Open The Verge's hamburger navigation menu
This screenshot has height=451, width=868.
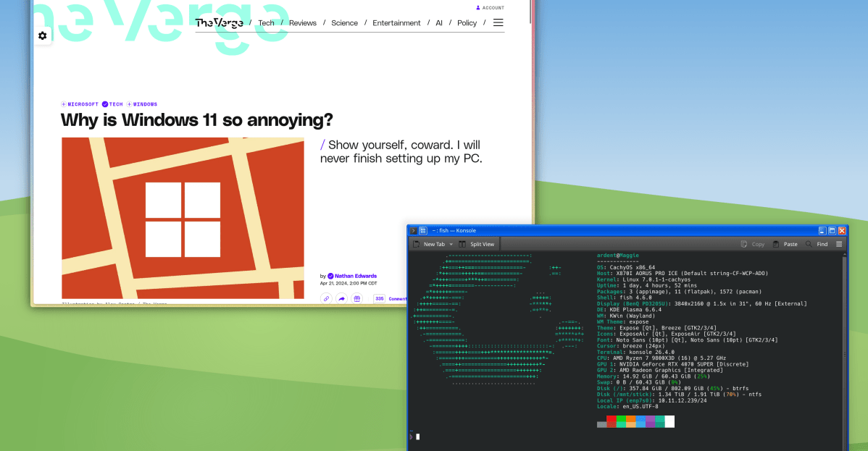click(x=498, y=22)
